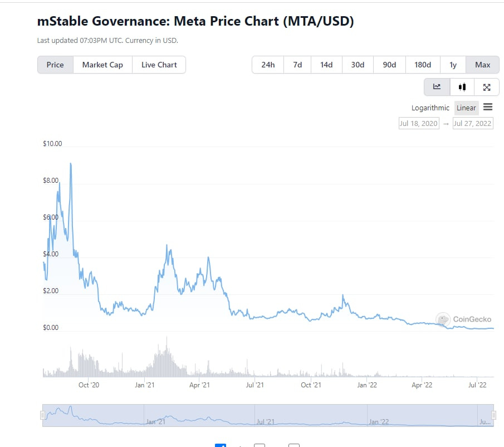Image resolution: width=504 pixels, height=447 pixels.
Task: Choose the 7d time range
Action: click(x=297, y=65)
